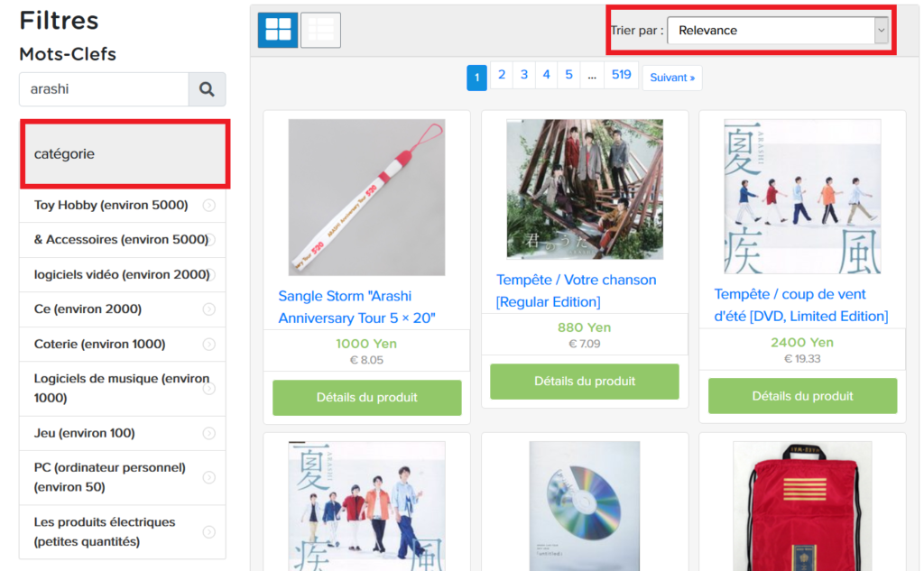Screen dimensions: 924x571
Task: Go to results page 5
Action: (568, 76)
